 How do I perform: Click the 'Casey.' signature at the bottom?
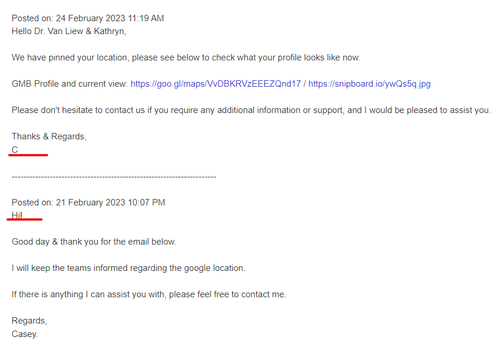pyautogui.click(x=25, y=334)
